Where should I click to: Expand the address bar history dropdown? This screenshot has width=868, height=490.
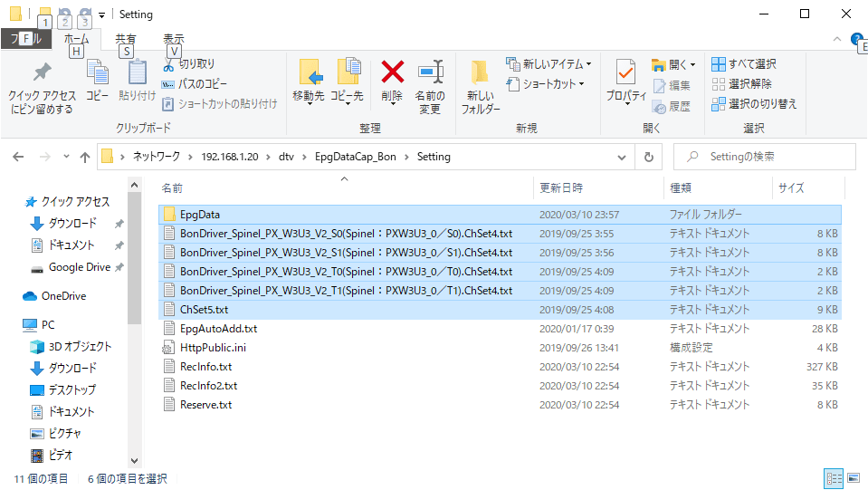coord(622,158)
